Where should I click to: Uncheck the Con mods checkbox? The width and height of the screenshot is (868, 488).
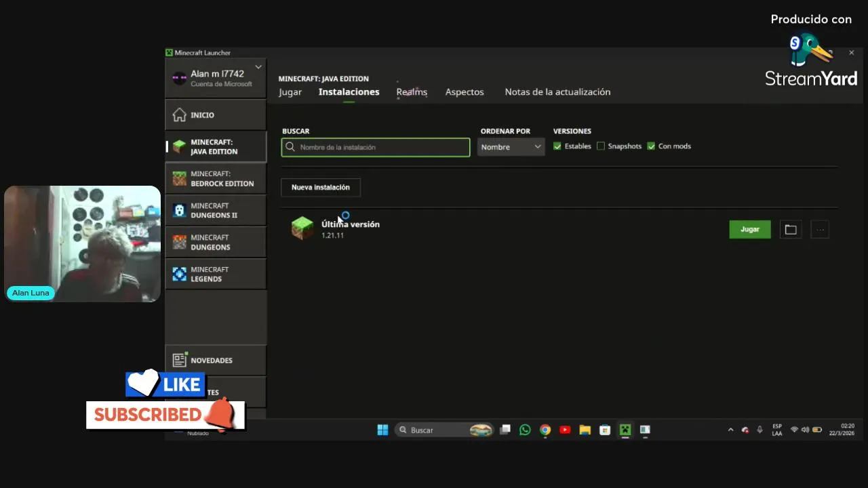point(651,146)
